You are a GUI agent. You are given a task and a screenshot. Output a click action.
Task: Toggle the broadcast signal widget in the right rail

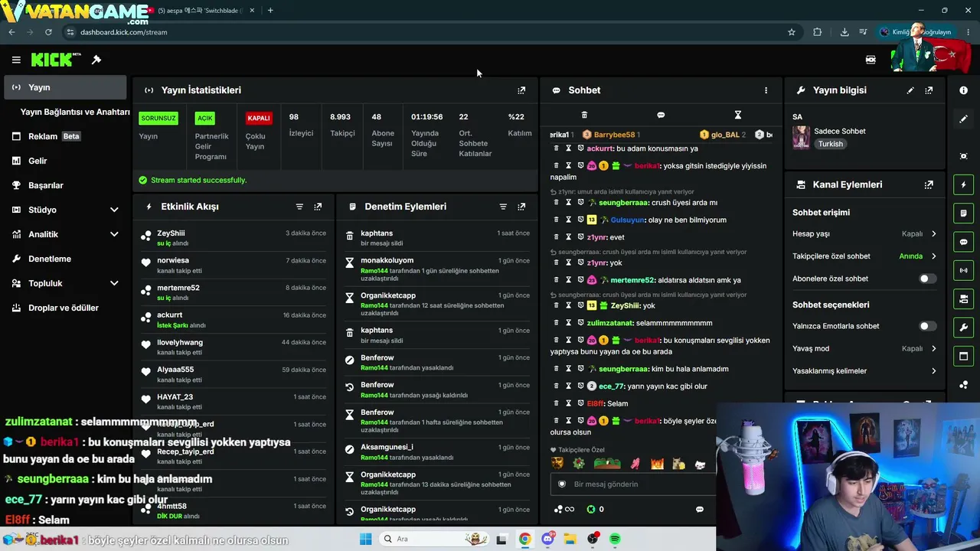tap(963, 270)
